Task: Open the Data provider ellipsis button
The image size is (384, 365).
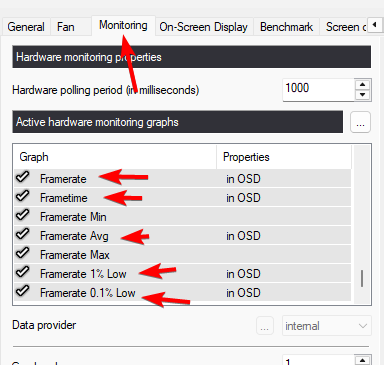Action: point(265,326)
